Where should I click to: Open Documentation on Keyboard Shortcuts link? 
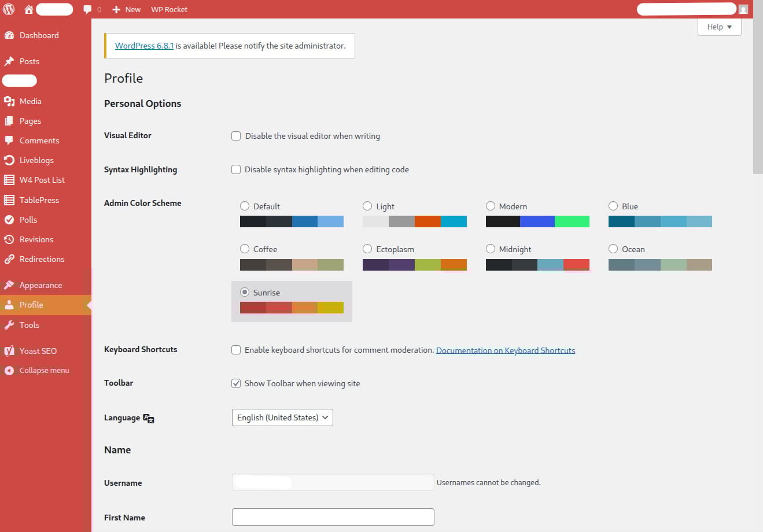tap(505, 350)
